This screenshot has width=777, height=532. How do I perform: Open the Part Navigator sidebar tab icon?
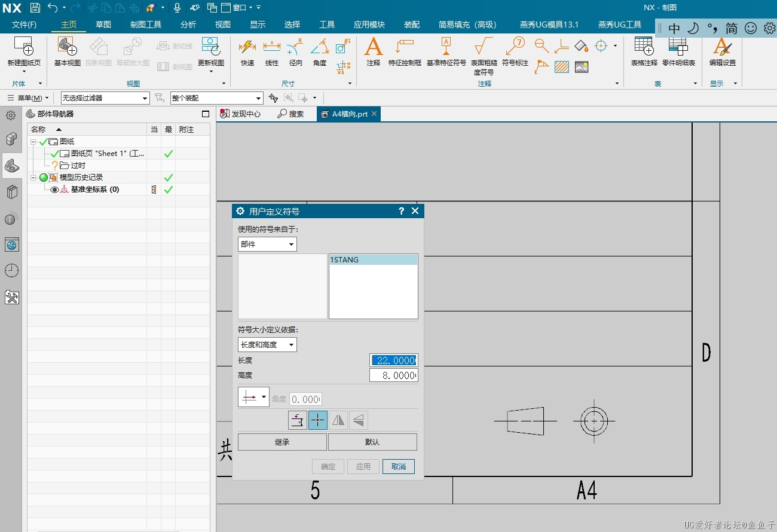tap(11, 166)
